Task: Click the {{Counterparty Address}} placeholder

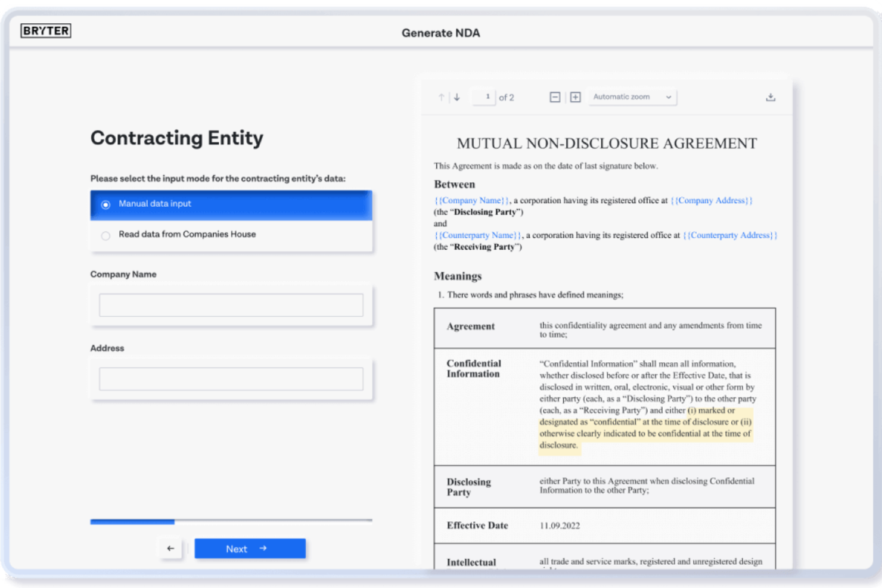Action: pos(730,235)
